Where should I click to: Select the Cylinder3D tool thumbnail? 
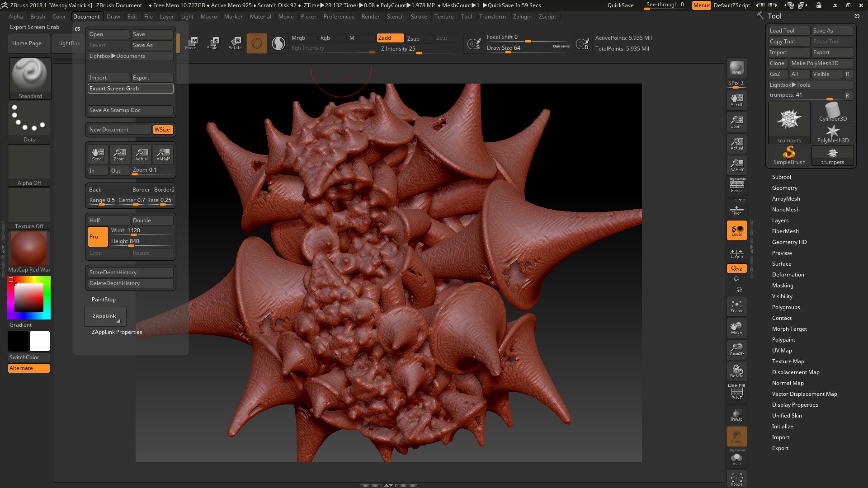[x=833, y=112]
